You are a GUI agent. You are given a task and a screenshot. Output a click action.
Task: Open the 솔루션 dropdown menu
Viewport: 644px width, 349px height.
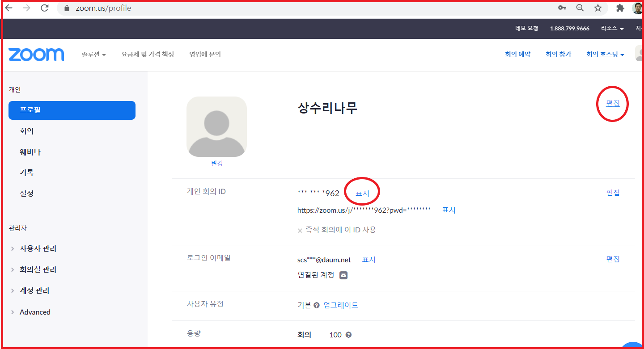pyautogui.click(x=93, y=55)
